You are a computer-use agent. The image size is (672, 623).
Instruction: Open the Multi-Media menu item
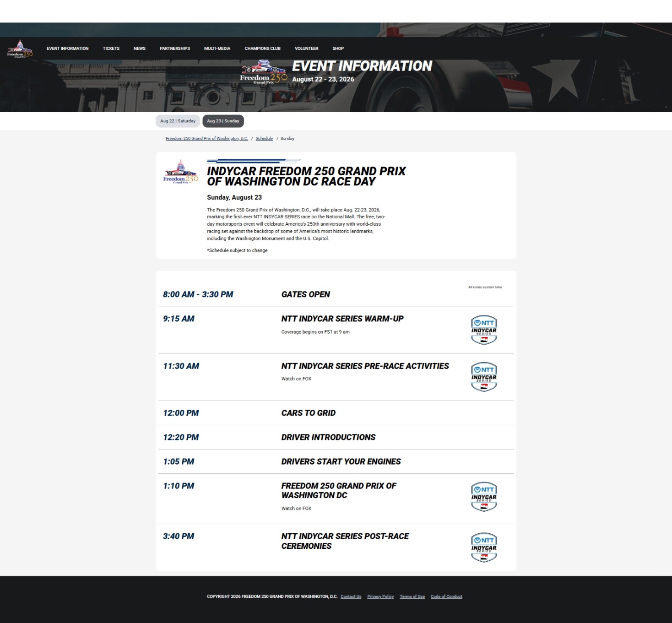coord(217,49)
